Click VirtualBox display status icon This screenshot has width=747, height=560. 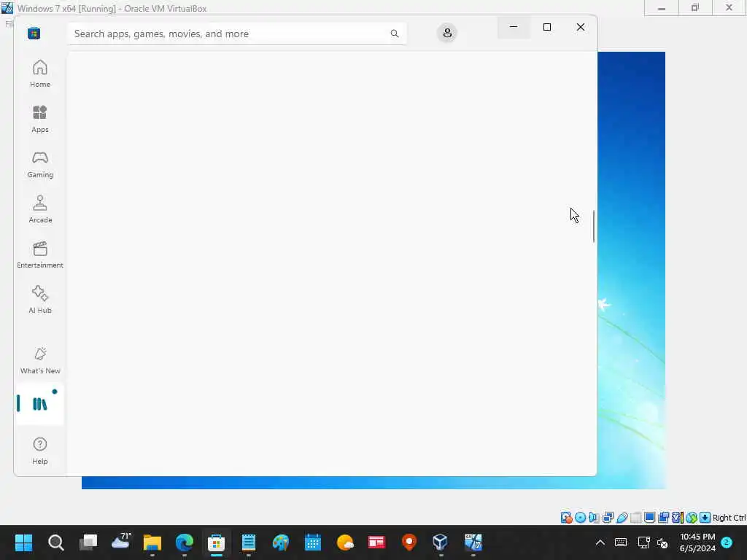649,518
